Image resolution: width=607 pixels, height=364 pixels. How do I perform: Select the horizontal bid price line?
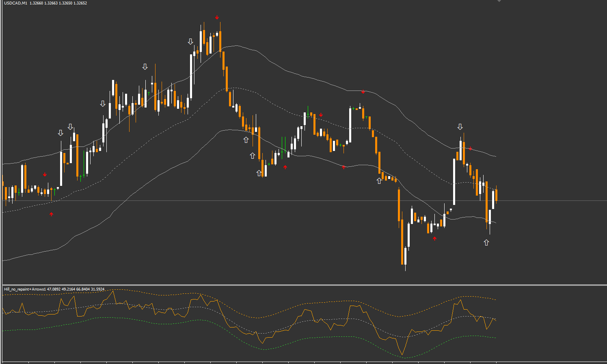point(305,200)
